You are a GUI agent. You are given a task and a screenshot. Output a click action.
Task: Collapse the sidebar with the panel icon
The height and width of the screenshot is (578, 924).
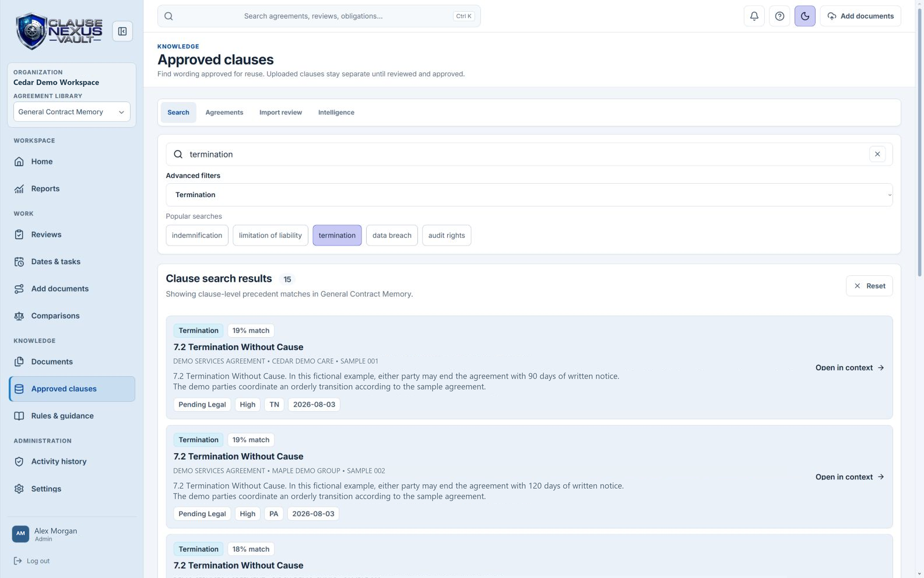(x=122, y=31)
